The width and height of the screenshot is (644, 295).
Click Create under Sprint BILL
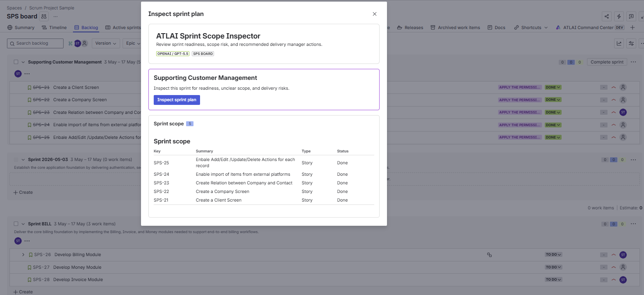click(x=23, y=292)
